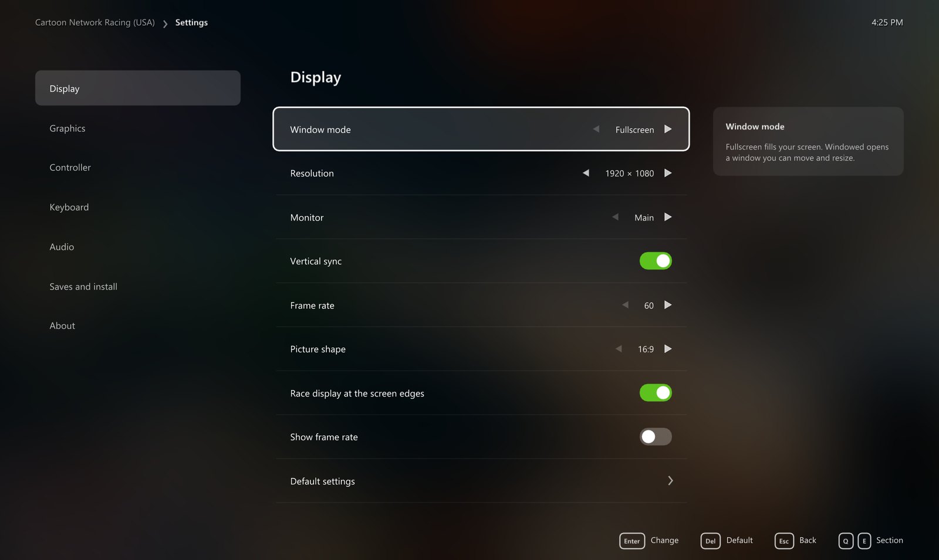Open the Audio section
Screen dimensions: 939x560
coord(62,247)
